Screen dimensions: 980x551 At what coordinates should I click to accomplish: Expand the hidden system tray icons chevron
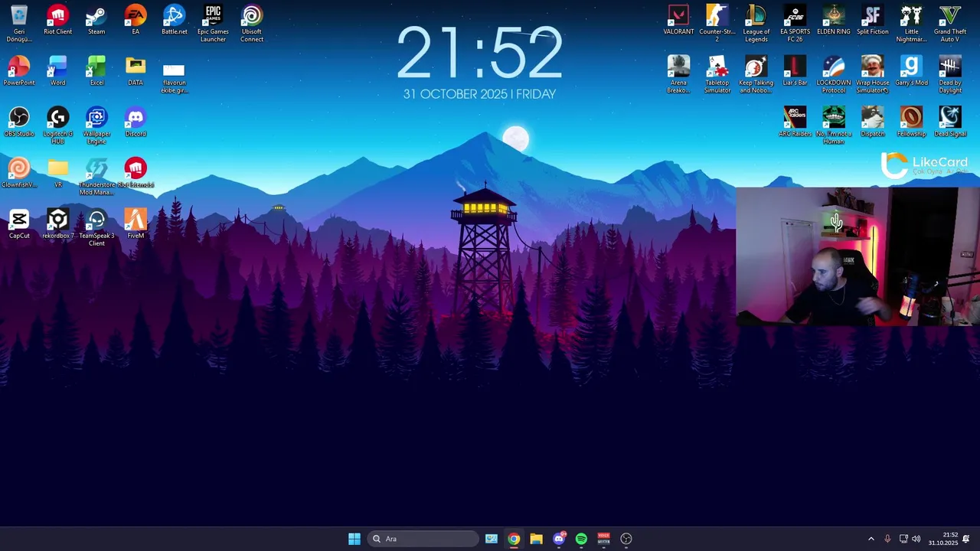point(871,539)
